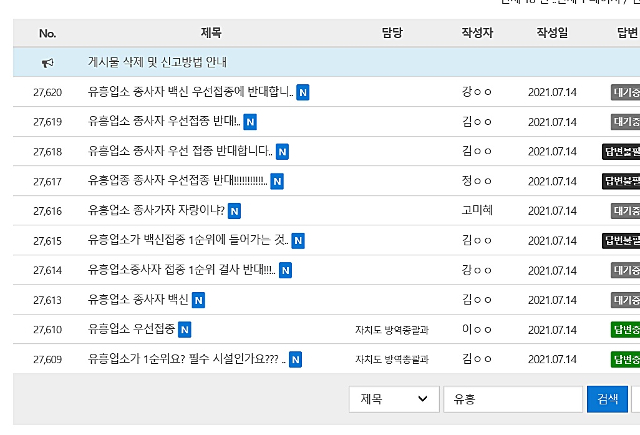Open the notice 게시물 삭제 및 신고방법 안내

point(157,62)
